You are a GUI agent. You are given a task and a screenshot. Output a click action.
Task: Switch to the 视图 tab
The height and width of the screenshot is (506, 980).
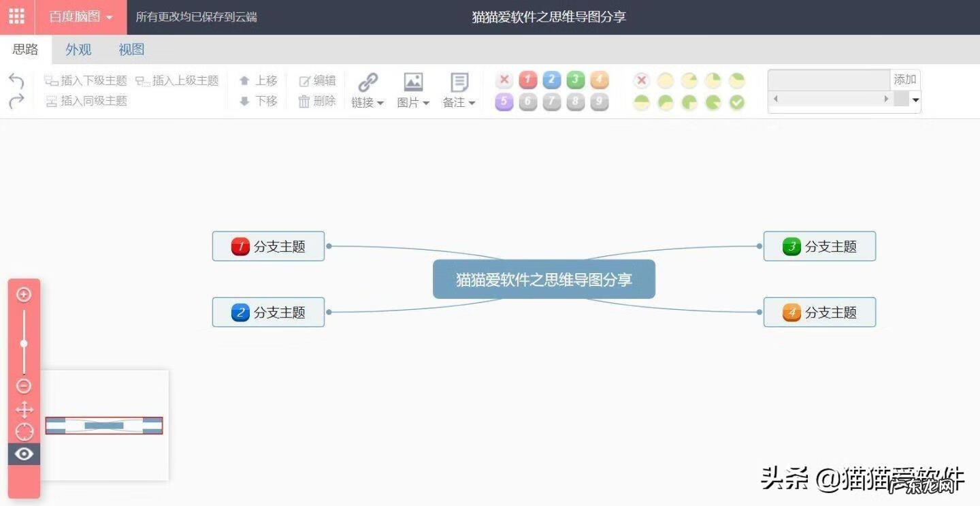point(131,49)
